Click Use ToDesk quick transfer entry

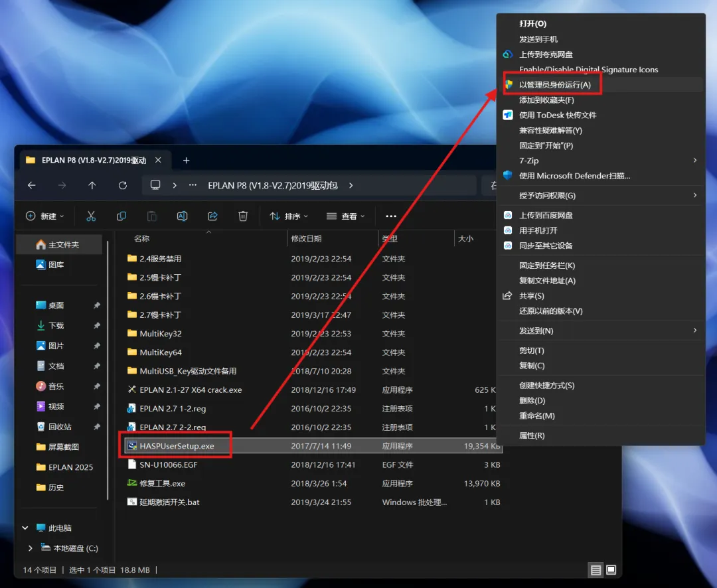point(600,115)
